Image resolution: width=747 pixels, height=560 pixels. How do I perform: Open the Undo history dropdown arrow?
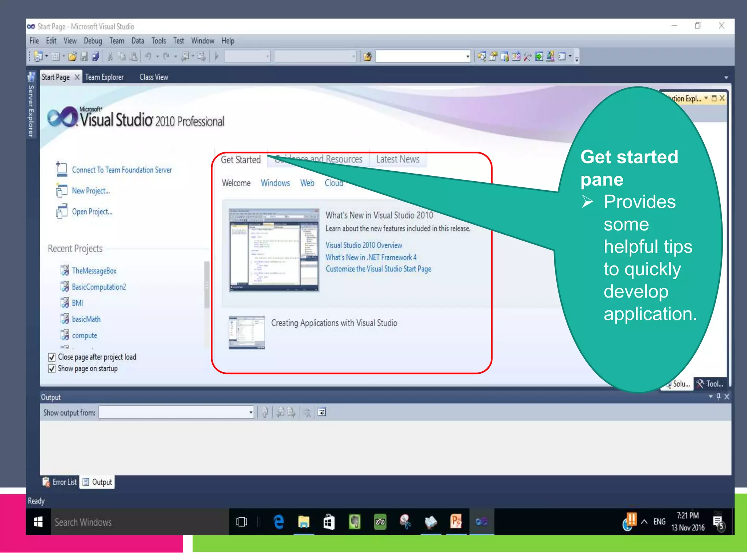[x=157, y=57]
